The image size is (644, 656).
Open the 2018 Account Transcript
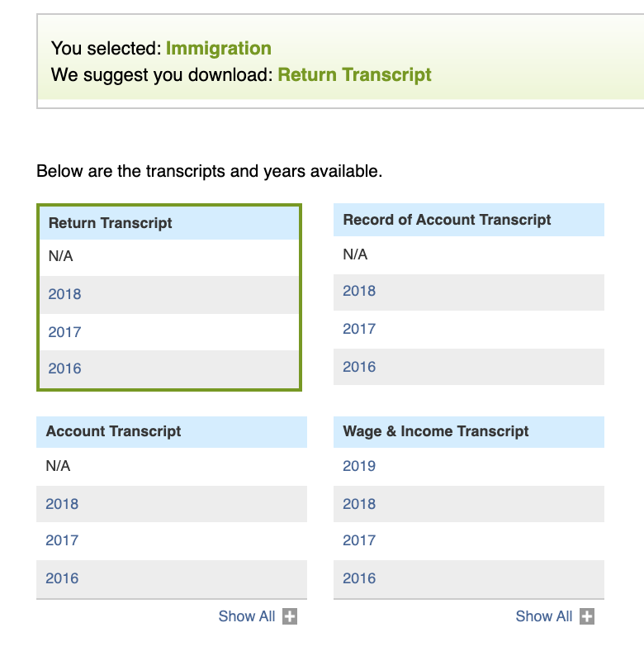62,504
